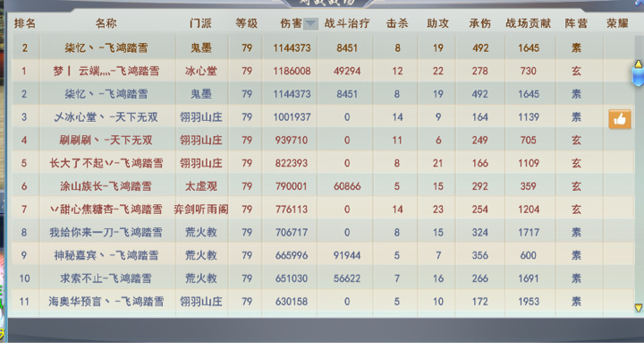Select player 神秘嘉宾 row
Screen dimensions: 644x343
click(324, 255)
